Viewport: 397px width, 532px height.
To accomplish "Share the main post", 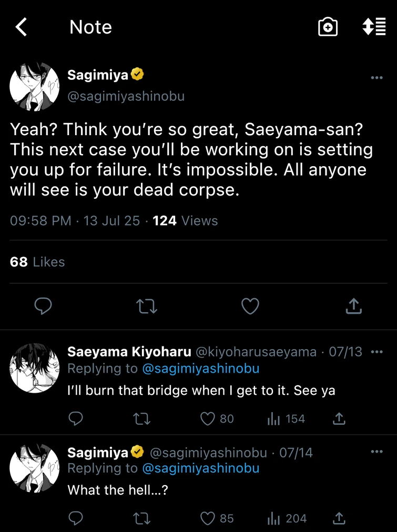I will click(354, 306).
